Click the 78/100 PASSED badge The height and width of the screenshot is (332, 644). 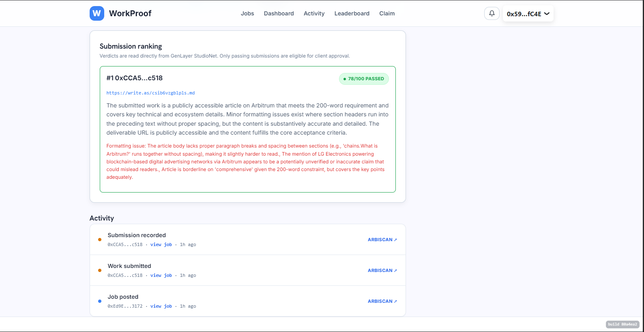(x=364, y=79)
